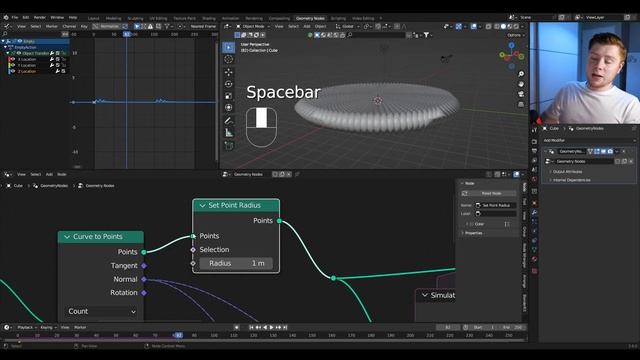Click the new node group duplicate icon

(624, 161)
